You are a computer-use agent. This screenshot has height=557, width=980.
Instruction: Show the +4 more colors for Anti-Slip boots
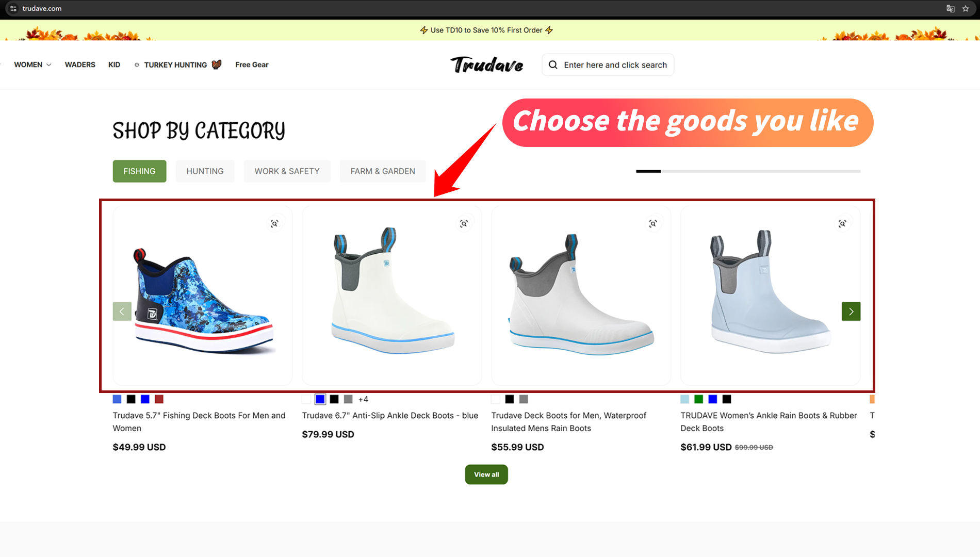coord(363,399)
